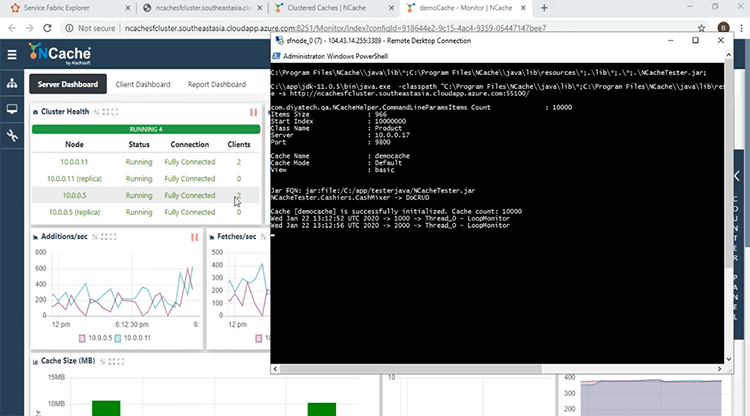Open the browser profile avatar
Viewport: 750px width, 416px height.
[x=724, y=28]
